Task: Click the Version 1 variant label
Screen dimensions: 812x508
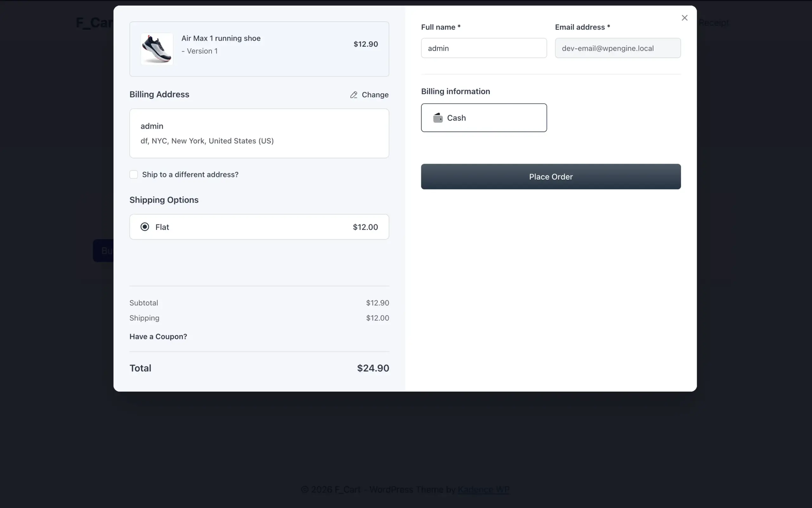Action: (200, 51)
